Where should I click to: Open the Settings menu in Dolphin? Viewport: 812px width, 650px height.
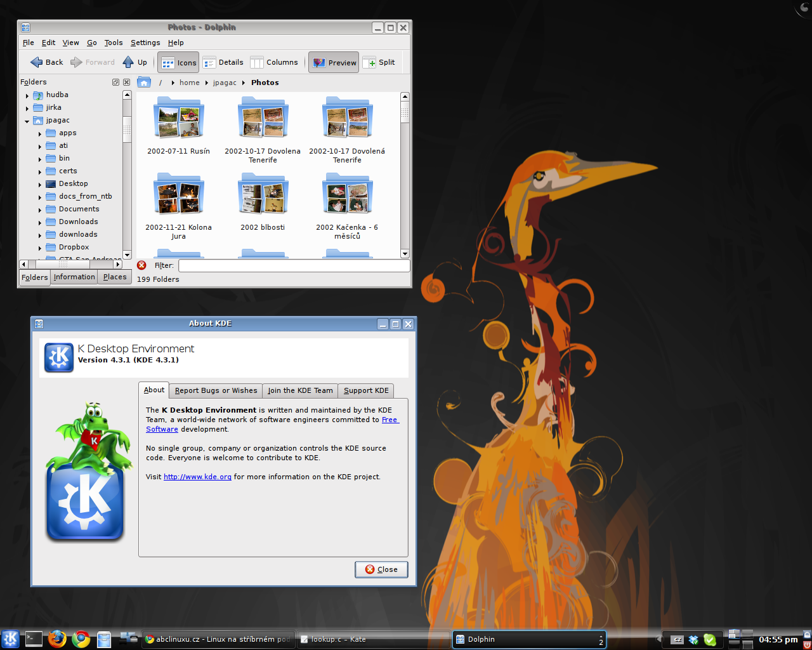(145, 43)
